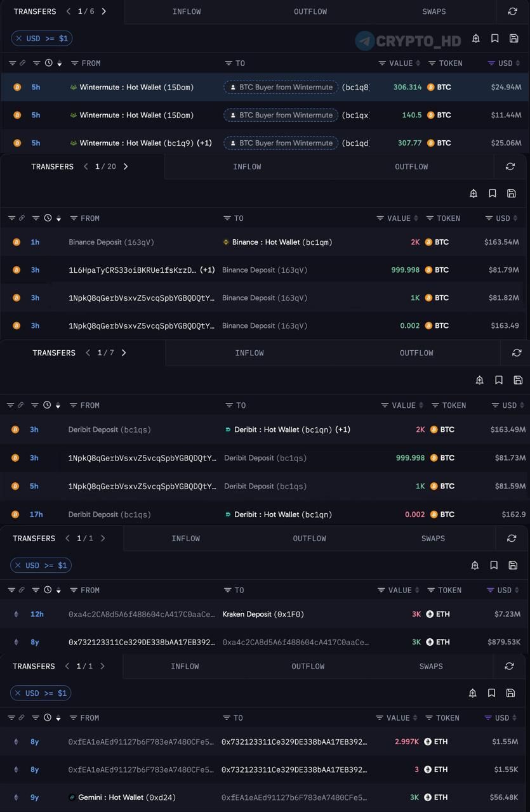
Task: Go to next page of 1/20 transfers
Action: [x=126, y=166]
